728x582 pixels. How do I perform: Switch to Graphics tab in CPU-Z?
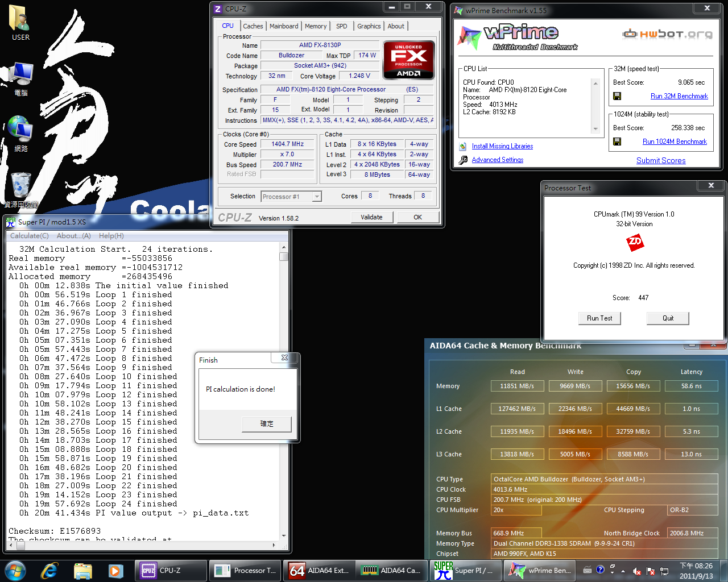click(369, 26)
